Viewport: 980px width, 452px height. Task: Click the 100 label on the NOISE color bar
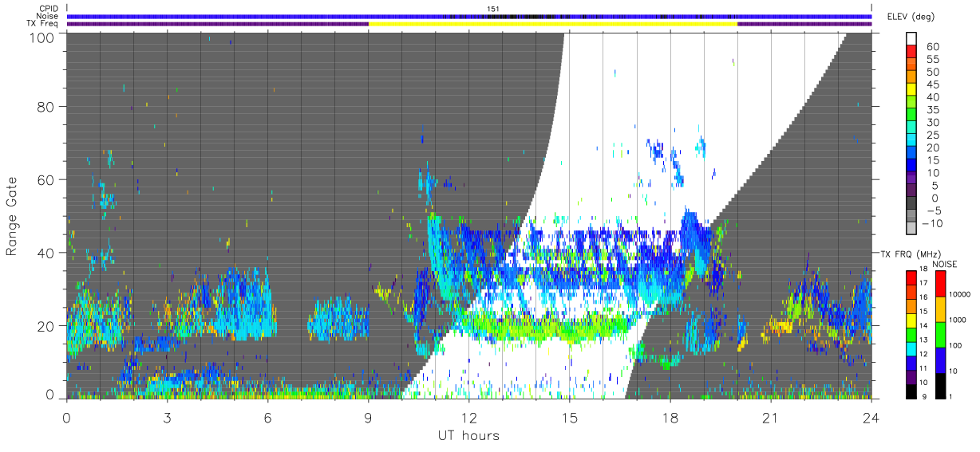(x=956, y=346)
